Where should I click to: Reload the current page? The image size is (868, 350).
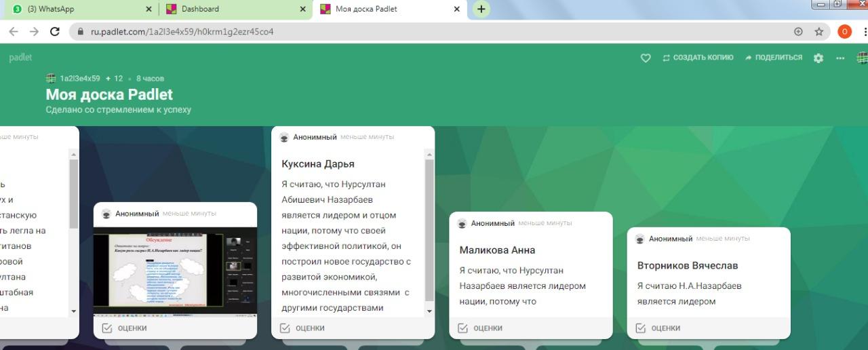(55, 32)
